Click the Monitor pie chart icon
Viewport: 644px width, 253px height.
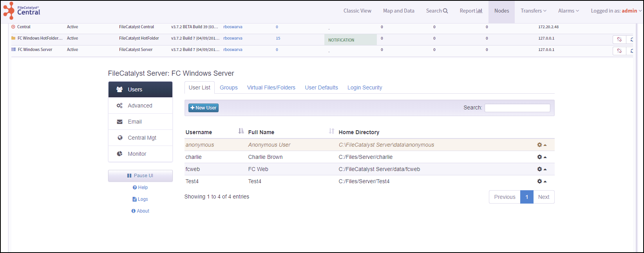pyautogui.click(x=119, y=154)
